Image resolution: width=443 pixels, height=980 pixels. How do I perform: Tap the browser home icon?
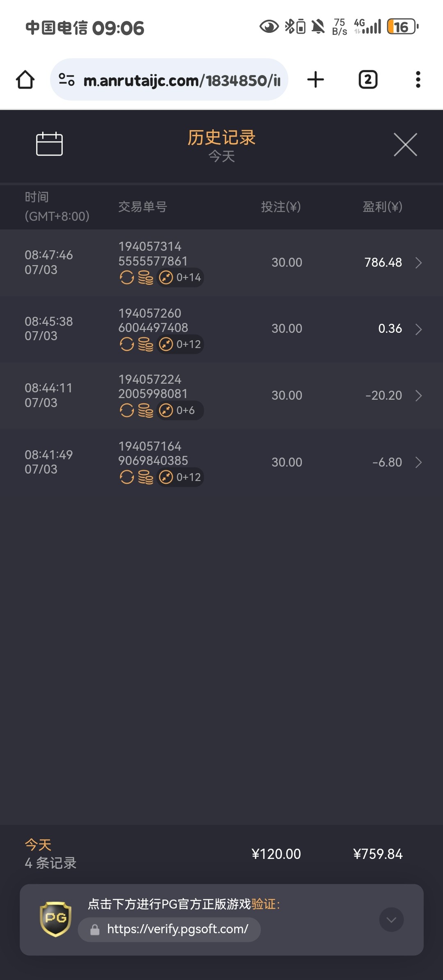pyautogui.click(x=25, y=80)
